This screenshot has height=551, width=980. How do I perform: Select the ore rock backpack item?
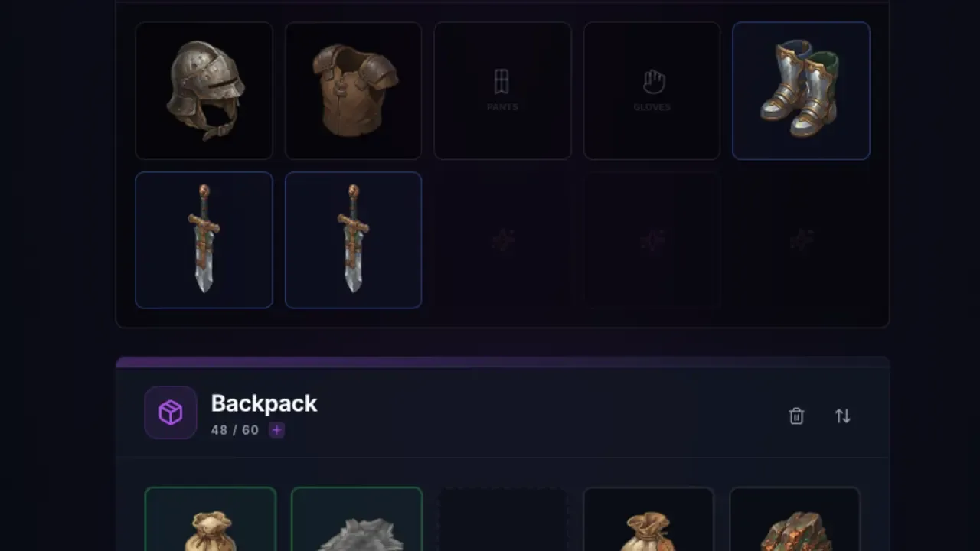795,519
